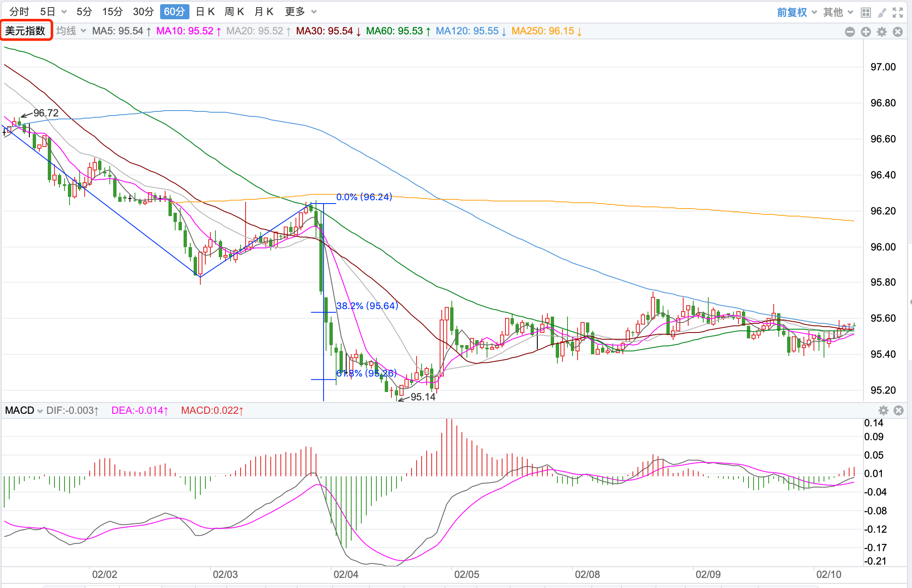Click the 美元指数 symbol label

point(25,31)
